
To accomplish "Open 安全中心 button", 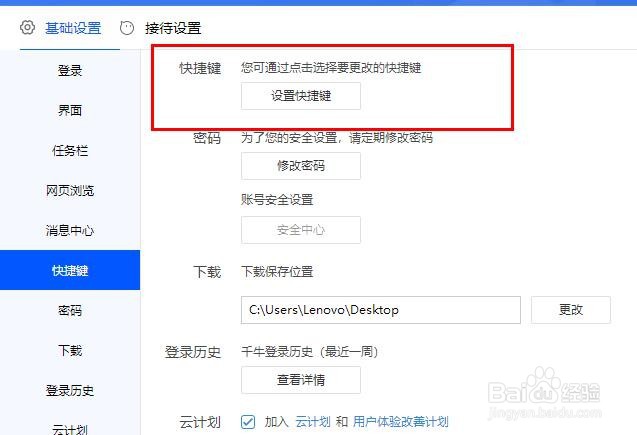I will pos(301,230).
